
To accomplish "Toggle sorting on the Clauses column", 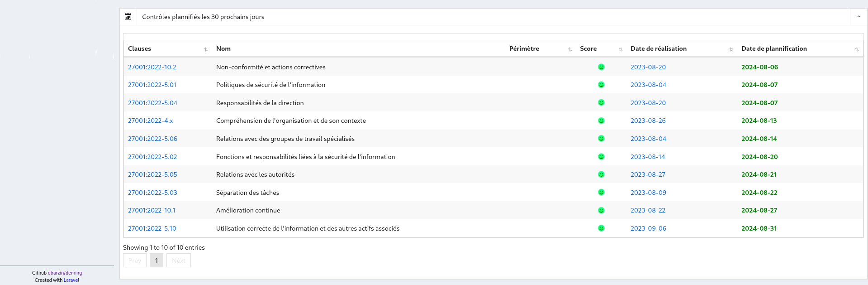I will pos(206,49).
